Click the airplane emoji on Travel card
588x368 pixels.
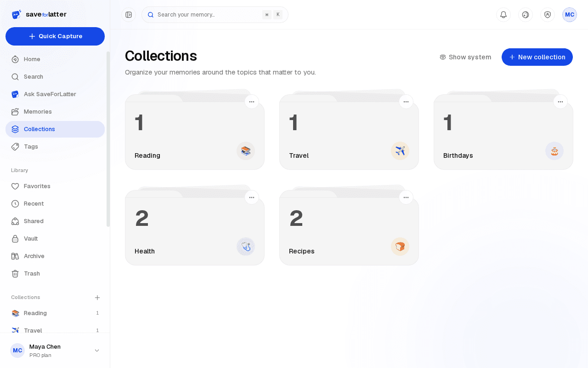click(400, 151)
